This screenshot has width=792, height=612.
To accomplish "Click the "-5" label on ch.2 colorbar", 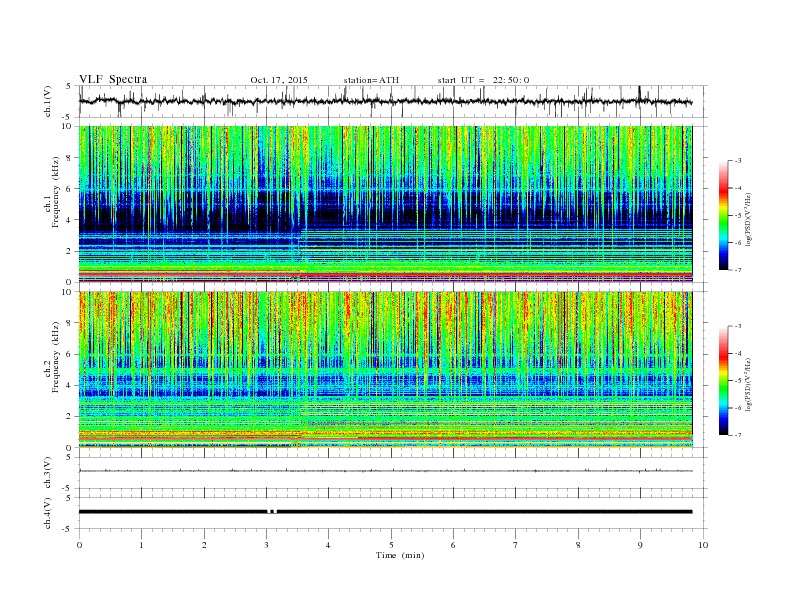I will [738, 381].
